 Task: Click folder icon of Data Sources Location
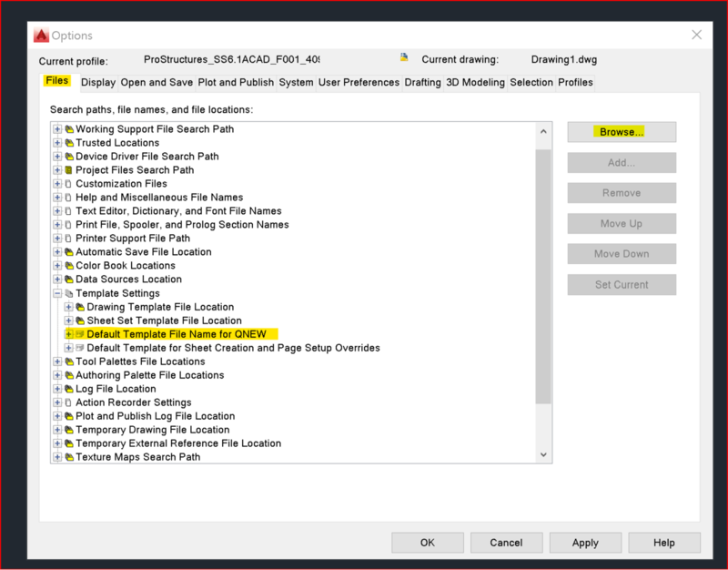point(69,280)
